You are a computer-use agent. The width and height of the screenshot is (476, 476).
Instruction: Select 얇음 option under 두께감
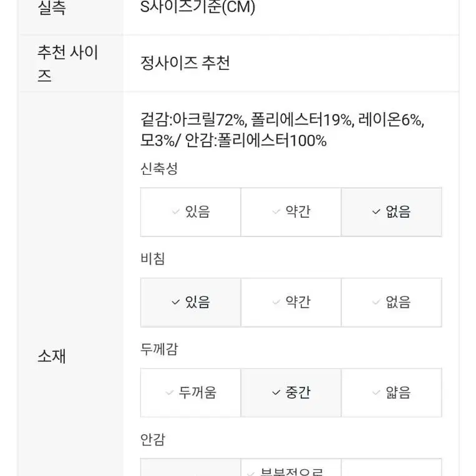tap(391, 392)
